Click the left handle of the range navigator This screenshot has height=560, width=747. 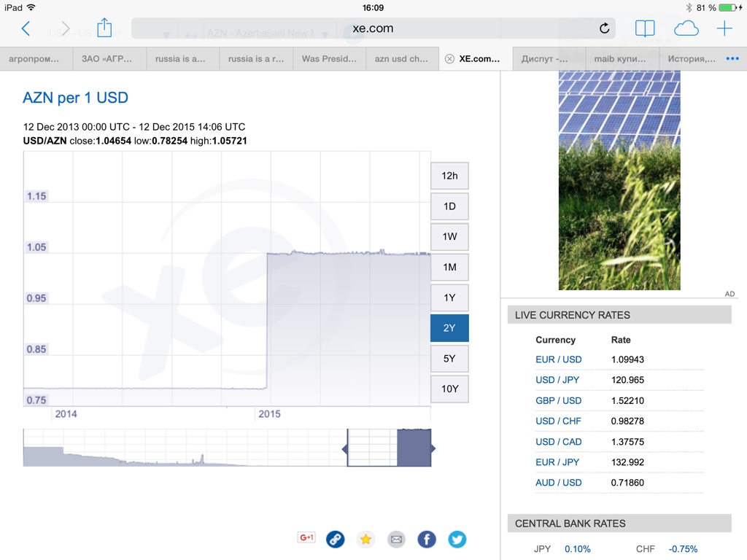345,448
